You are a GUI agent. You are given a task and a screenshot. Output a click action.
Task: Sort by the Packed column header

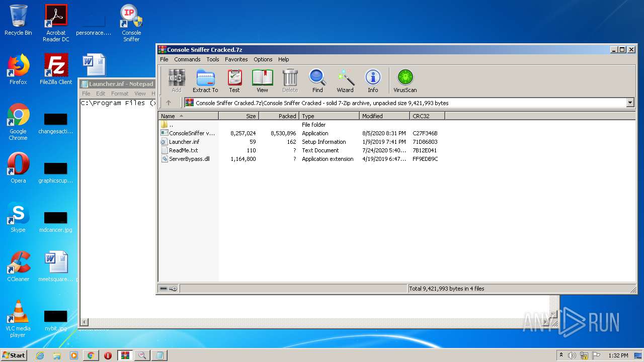[279, 116]
